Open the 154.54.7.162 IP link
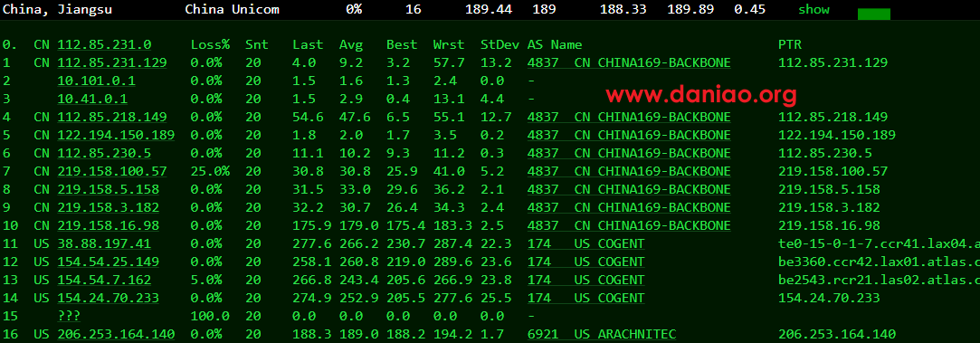The image size is (980, 343). point(104,281)
